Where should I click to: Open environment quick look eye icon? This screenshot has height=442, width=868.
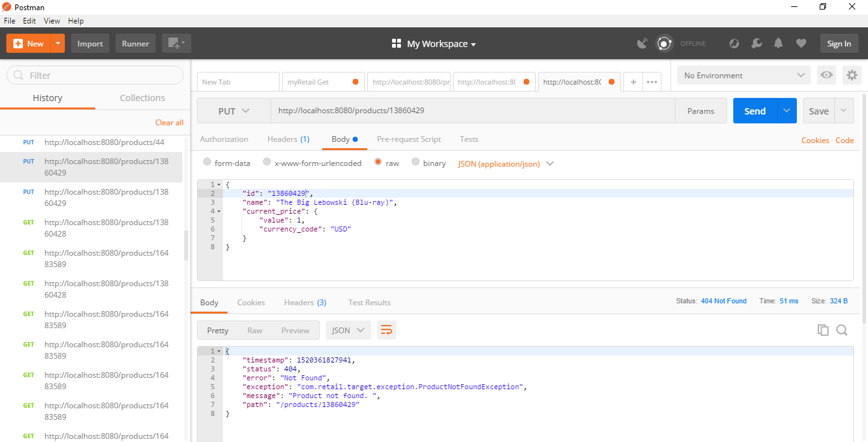(x=826, y=75)
